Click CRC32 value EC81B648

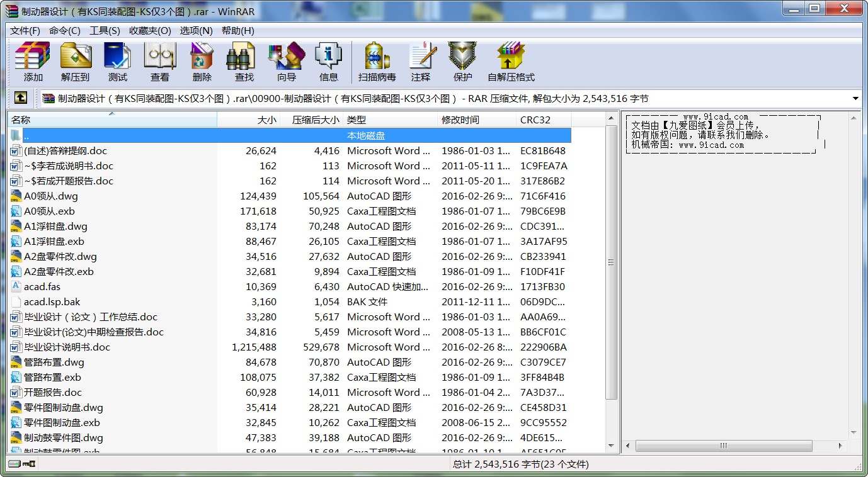[543, 151]
